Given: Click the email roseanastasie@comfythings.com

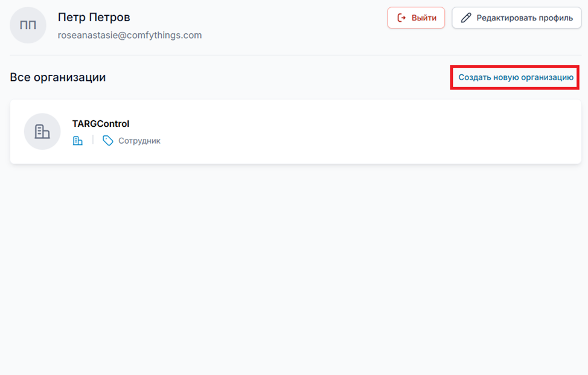Looking at the screenshot, I should (130, 35).
